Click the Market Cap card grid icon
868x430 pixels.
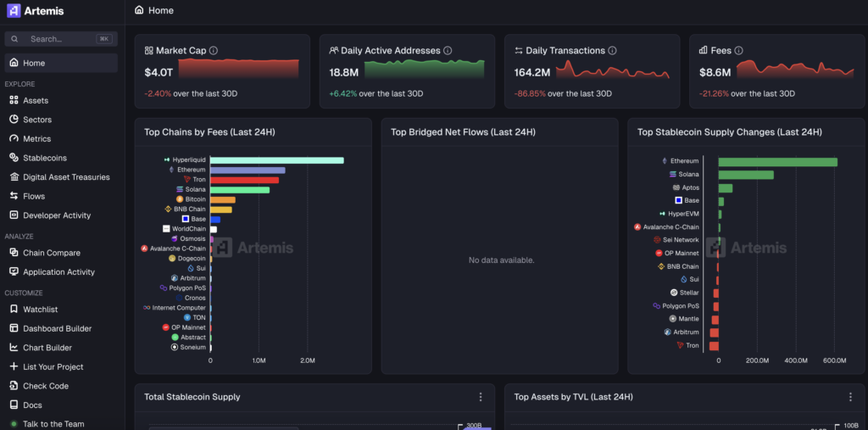point(148,50)
